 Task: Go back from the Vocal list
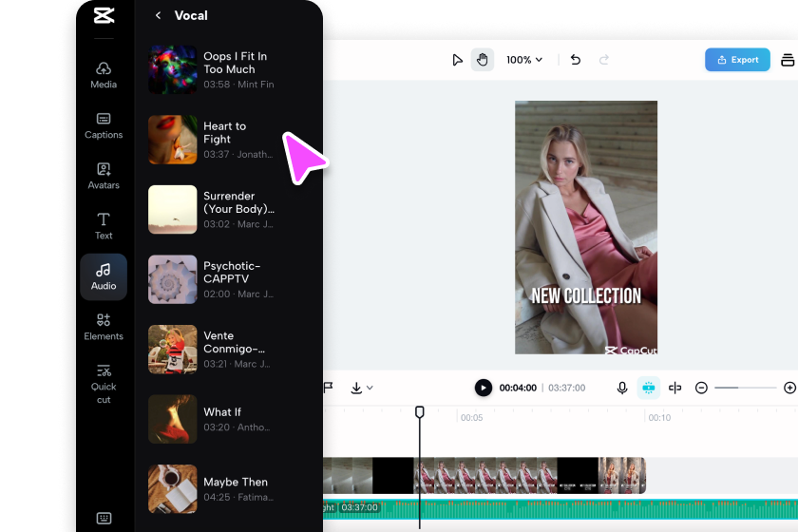[159, 16]
